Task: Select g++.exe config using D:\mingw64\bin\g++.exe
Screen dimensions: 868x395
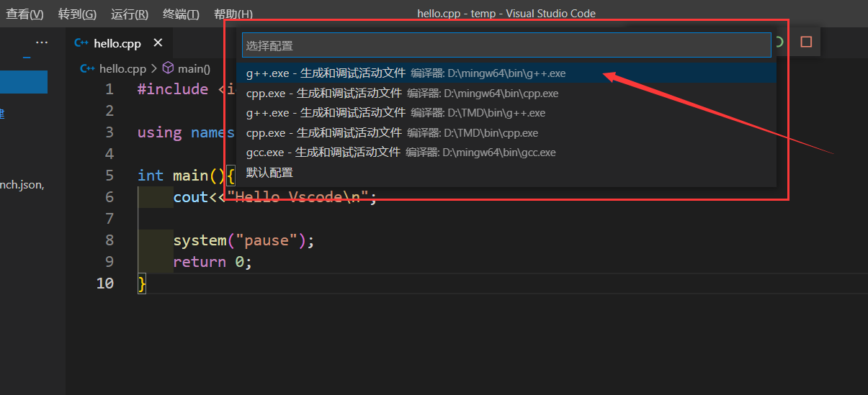Action: pos(506,73)
